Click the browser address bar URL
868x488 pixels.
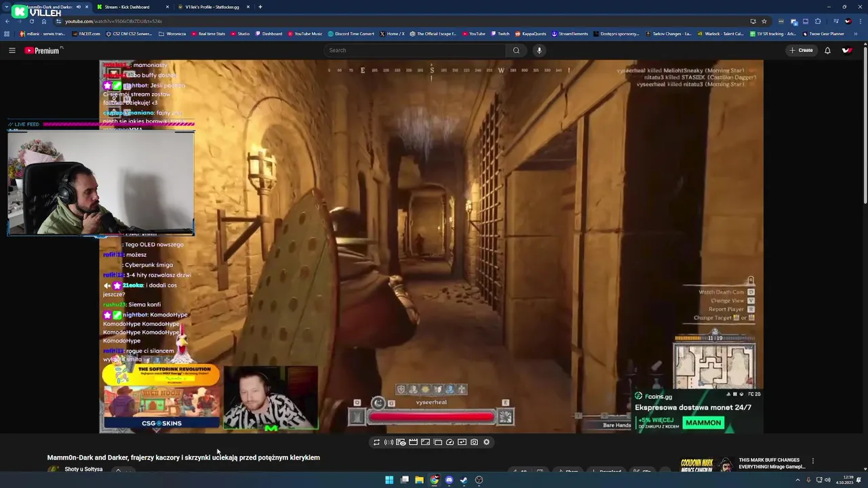(113, 21)
